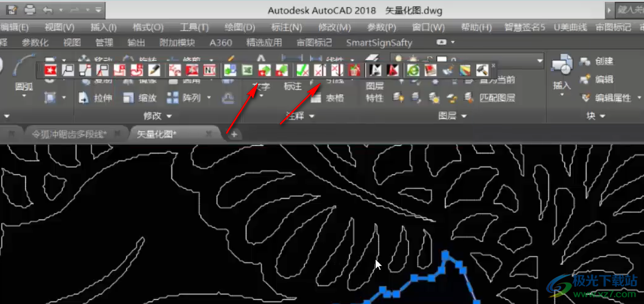Image resolution: width=644 pixels, height=304 pixels.
Task: Click the Save As icon in quick access toolbar
Action: tap(12, 9)
